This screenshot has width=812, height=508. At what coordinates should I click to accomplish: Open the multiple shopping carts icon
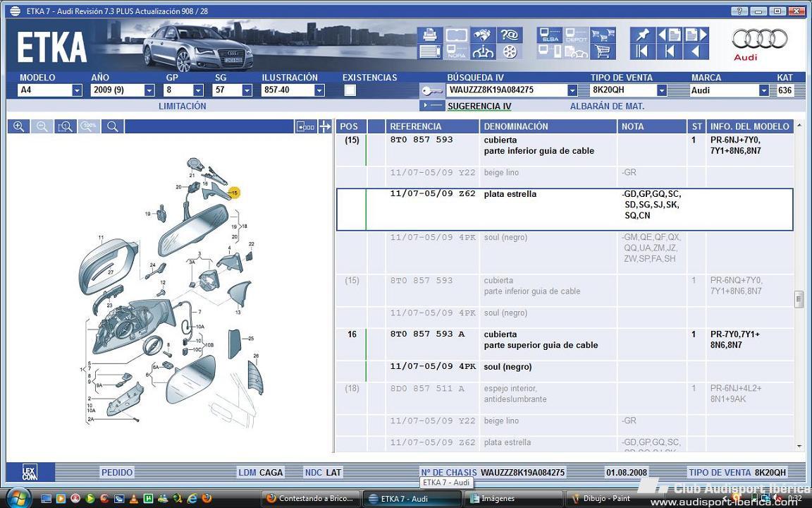point(602,35)
